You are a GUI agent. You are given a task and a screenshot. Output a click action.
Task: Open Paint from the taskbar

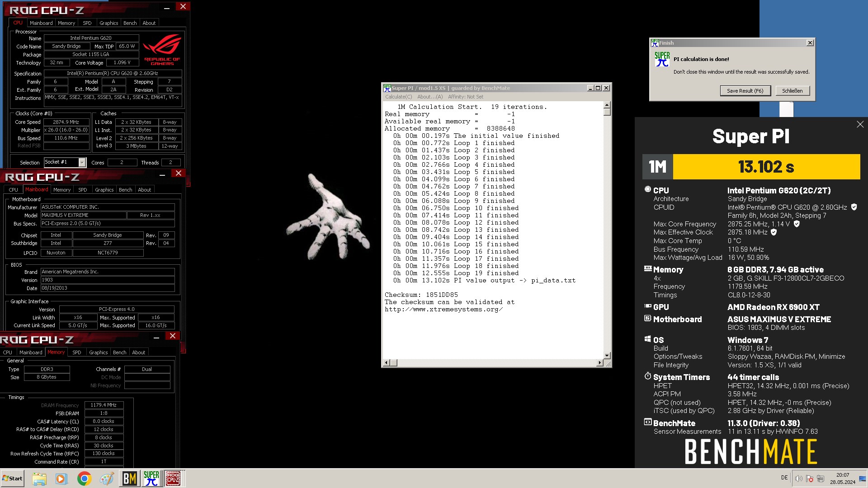(107, 479)
